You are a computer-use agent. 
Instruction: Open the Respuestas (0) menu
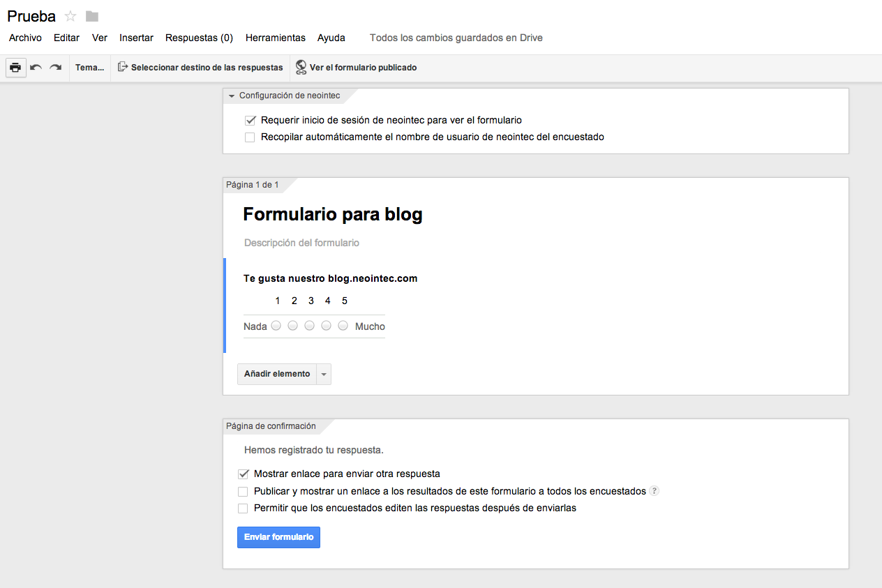199,38
